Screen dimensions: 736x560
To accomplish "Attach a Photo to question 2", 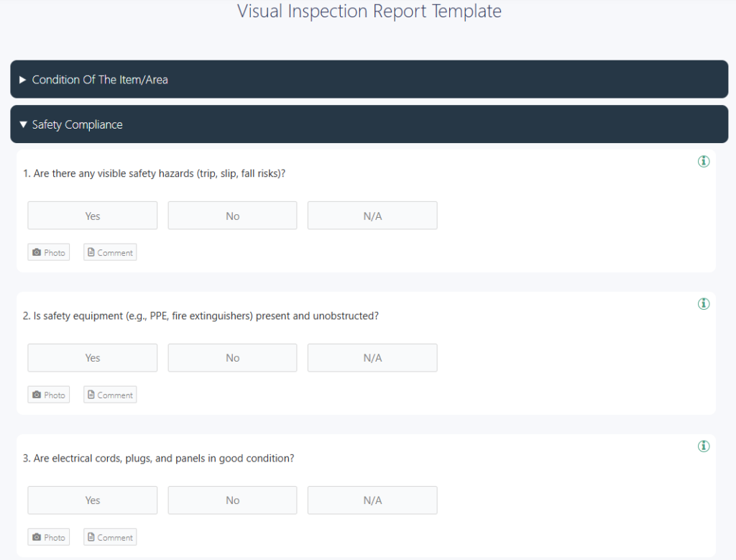I will 48,394.
